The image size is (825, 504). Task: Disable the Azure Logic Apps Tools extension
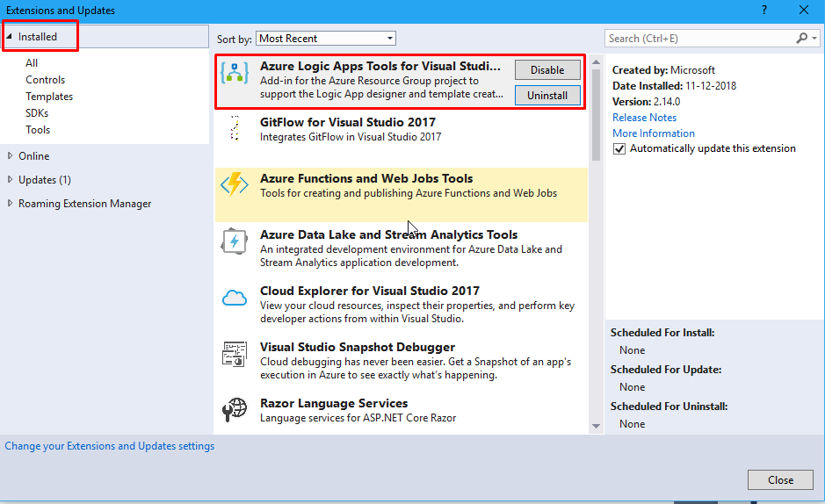tap(547, 70)
